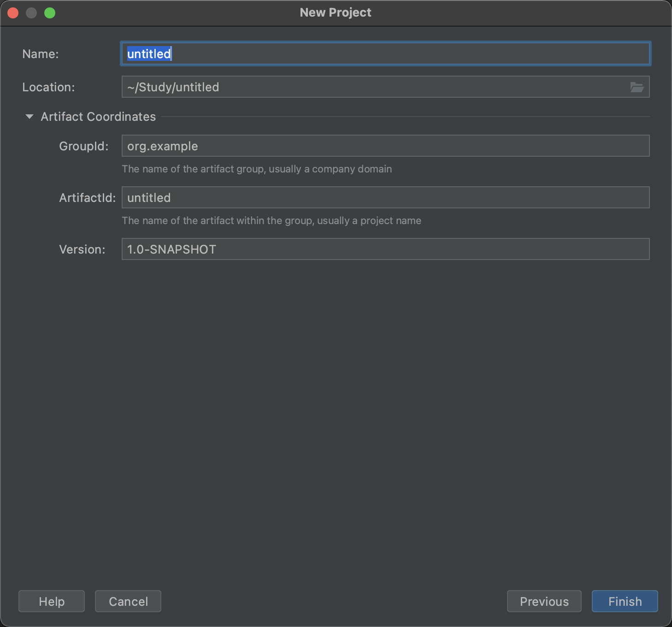Open folder browser in the Location field

(x=637, y=87)
